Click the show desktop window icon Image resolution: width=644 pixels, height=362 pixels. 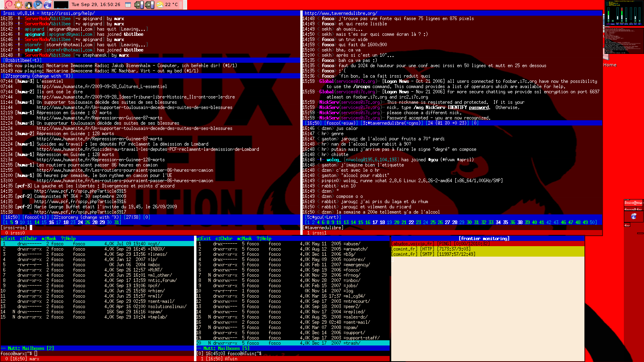click(x=128, y=5)
